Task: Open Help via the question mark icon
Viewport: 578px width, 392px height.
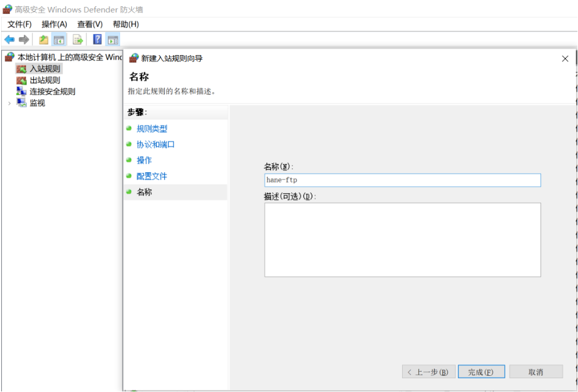Action: [97, 39]
